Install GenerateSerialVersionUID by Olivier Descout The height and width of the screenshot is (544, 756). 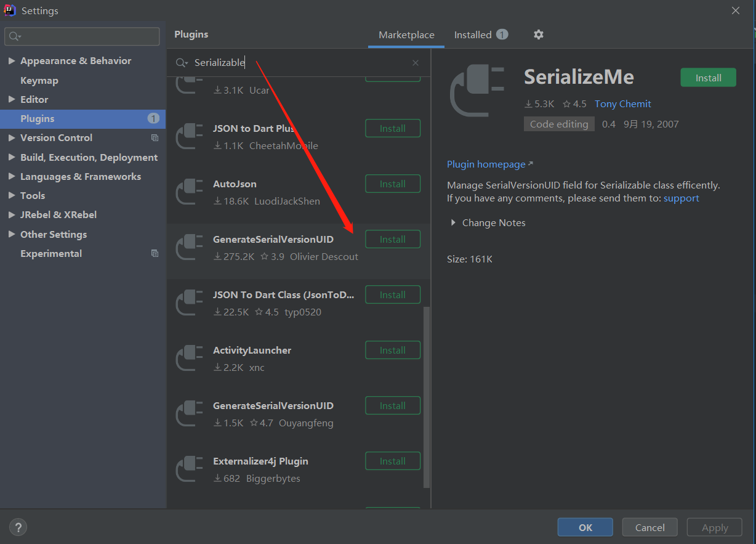point(393,239)
